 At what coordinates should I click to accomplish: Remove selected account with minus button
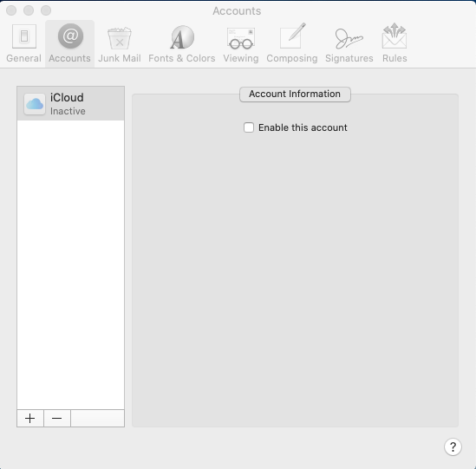coord(56,419)
